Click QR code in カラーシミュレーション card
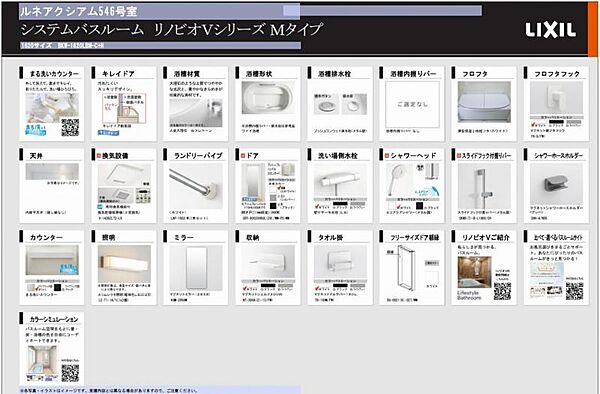The image size is (600, 394). point(70,373)
